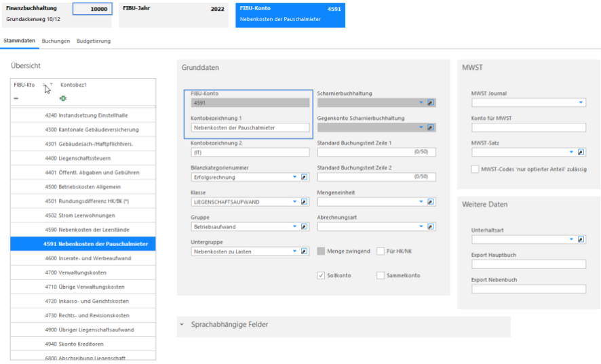Viewport: 601px width, 364px height.
Task: Click the Kontobezeichnung 2 input field
Action: 250,153
